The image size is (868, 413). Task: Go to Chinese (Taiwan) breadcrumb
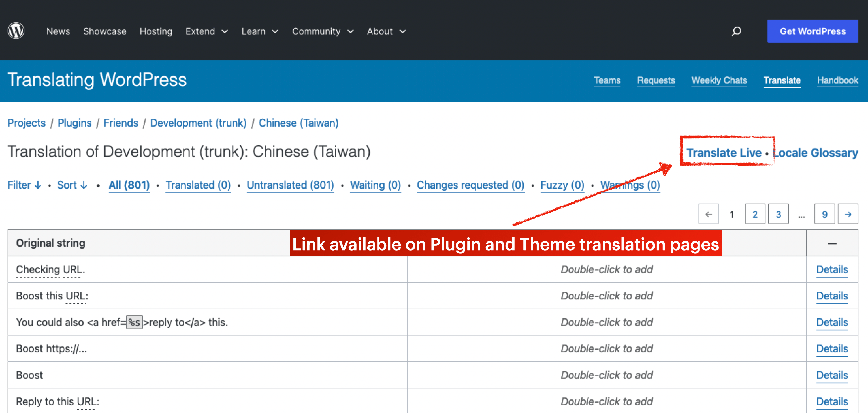tap(298, 123)
